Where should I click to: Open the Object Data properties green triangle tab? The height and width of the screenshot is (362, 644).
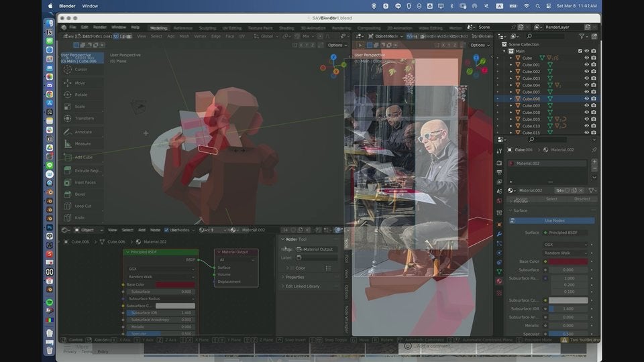499,271
